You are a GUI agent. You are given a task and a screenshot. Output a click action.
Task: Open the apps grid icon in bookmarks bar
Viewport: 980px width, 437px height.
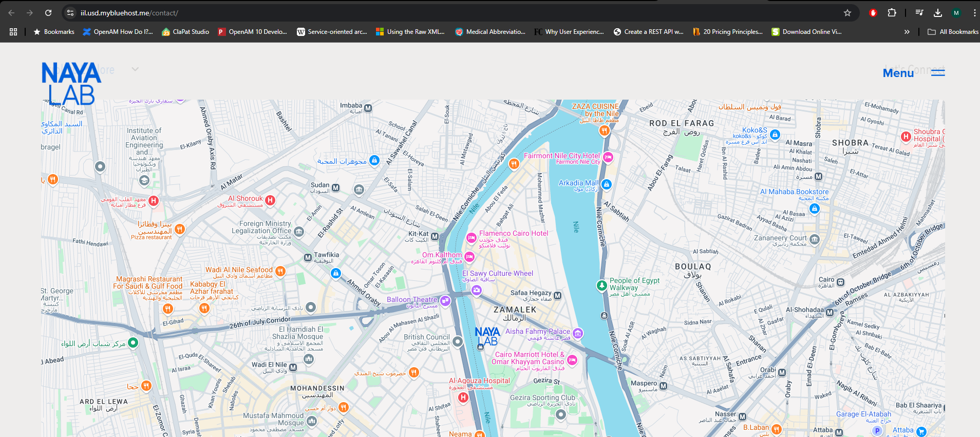[13, 32]
